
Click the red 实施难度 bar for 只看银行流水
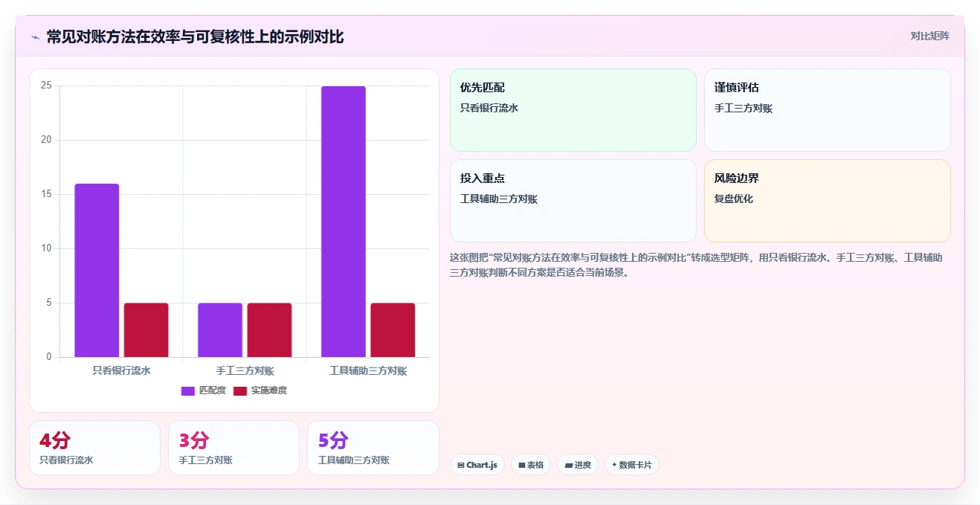[x=146, y=329]
